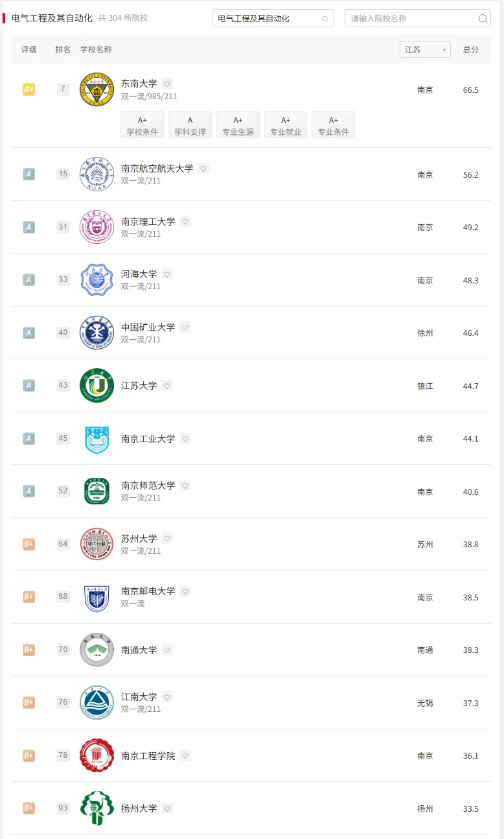Toggle favorite heart for 苏州大学
Screen dimensions: 504x839
(167, 539)
